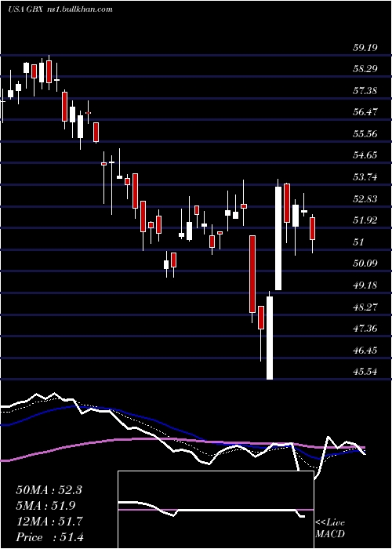The image size is (392, 549).
Task: Click the 45.54 price axis label
Action: [365, 372]
